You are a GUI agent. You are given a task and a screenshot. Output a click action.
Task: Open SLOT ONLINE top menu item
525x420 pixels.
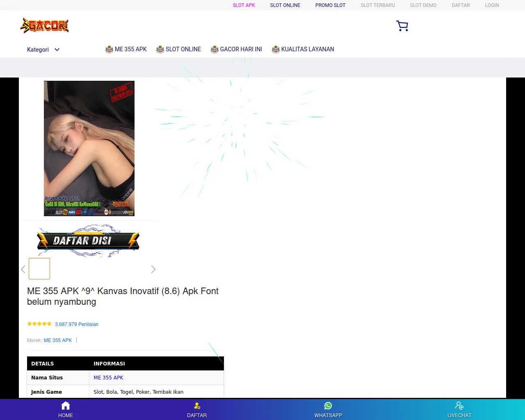(x=285, y=5)
